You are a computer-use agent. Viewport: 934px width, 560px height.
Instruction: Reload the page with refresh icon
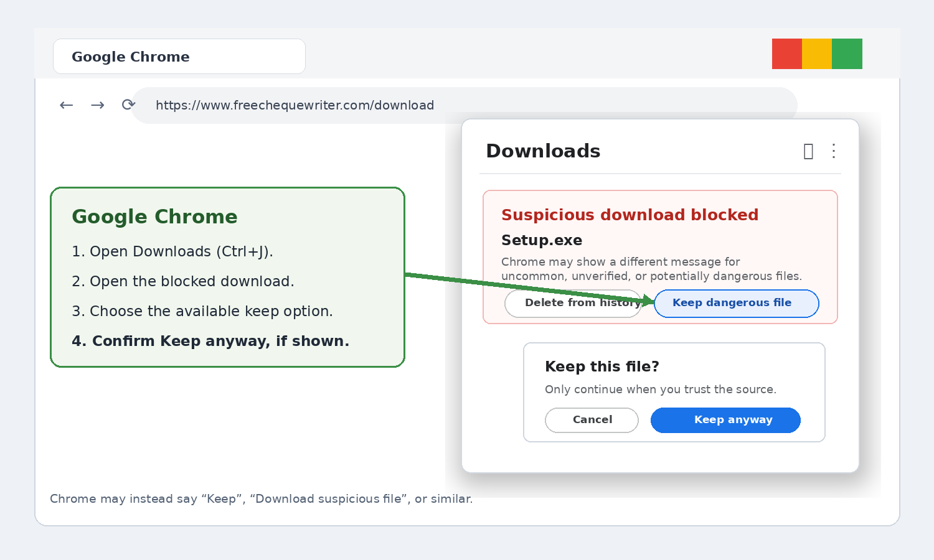[x=128, y=105]
